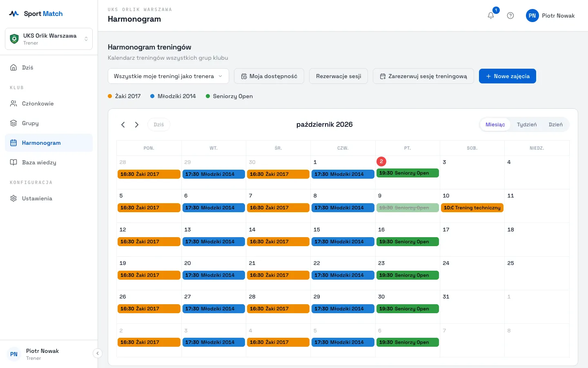The height and width of the screenshot is (368, 588).
Task: Open Baza wiedzy in the sidebar
Action: pyautogui.click(x=49, y=162)
